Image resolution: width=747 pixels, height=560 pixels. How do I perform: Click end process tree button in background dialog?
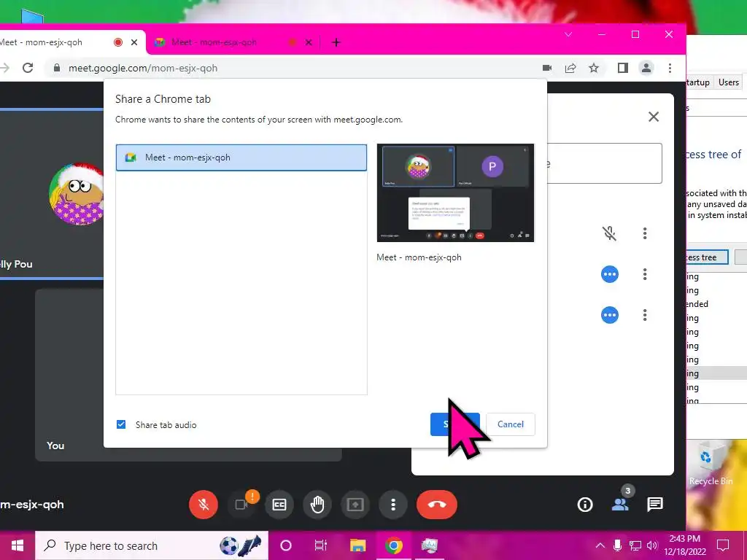(708, 257)
